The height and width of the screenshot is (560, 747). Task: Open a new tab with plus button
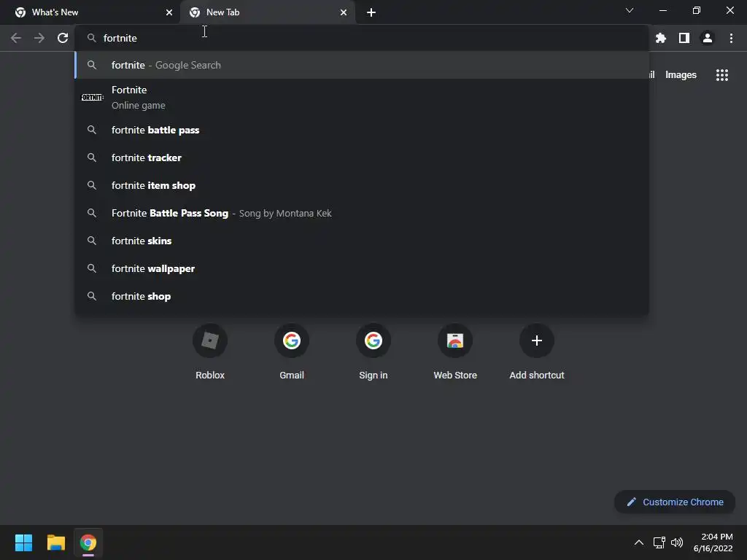[x=371, y=12]
